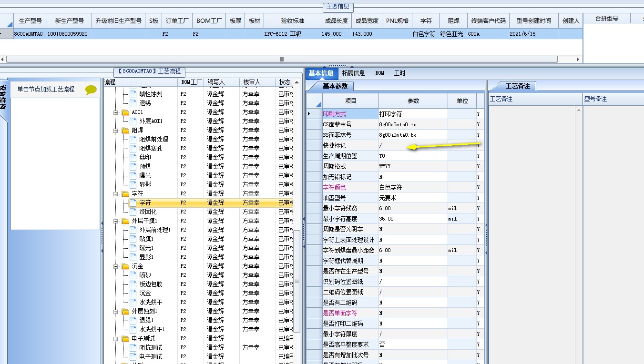Click the document icon beside 板边包胶

[x=133, y=284]
